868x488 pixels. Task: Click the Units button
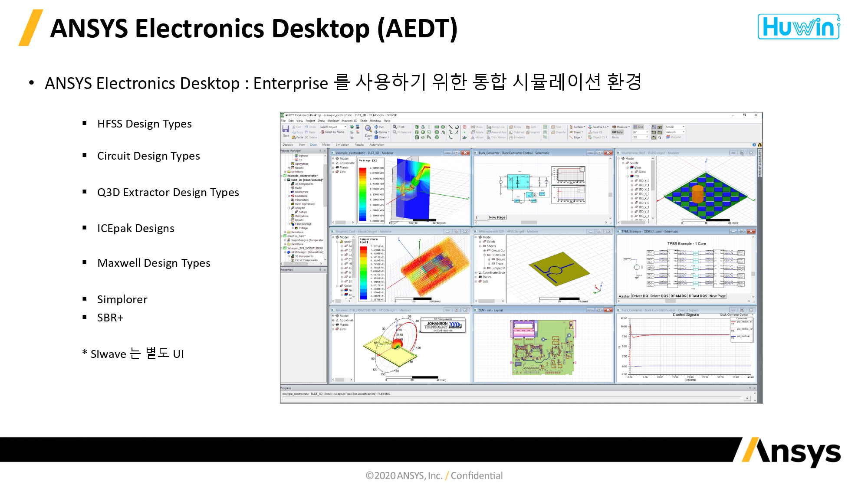(x=615, y=137)
